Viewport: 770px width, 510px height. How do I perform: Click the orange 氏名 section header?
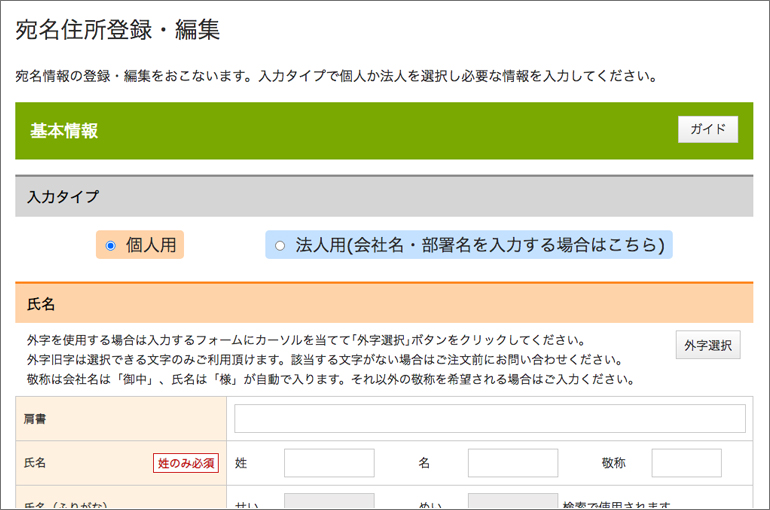tap(384, 302)
